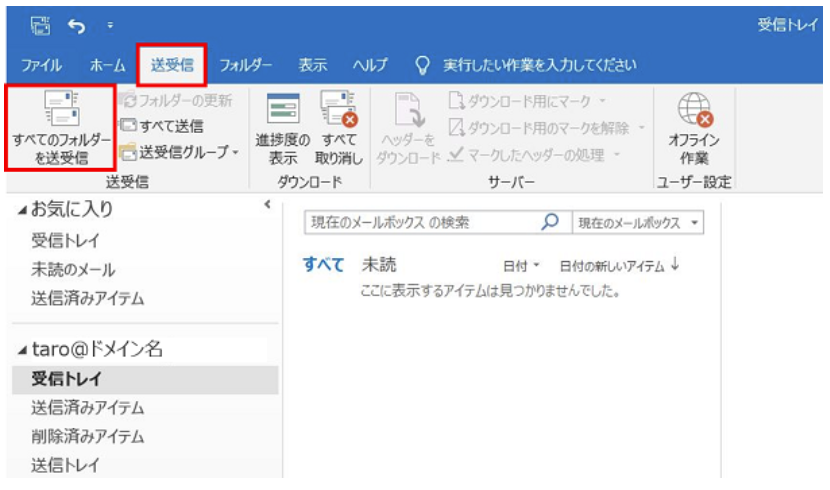
Task: Open Process Marked Headers dropdown (マークしたヘッダーの処理)
Action: (534, 155)
